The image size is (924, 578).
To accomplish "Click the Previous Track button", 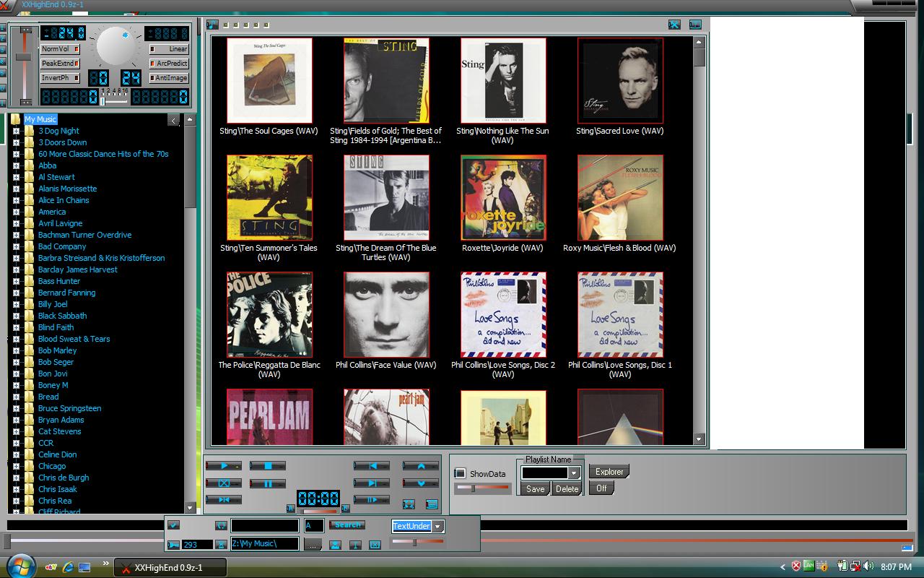I will [x=372, y=465].
